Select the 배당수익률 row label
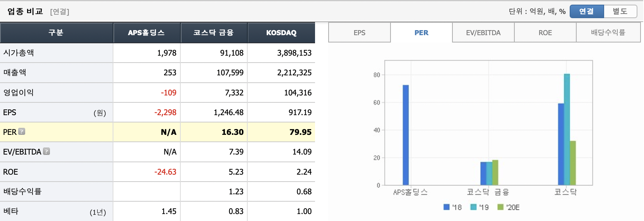Screen dimensions: 644x221 (x=22, y=191)
